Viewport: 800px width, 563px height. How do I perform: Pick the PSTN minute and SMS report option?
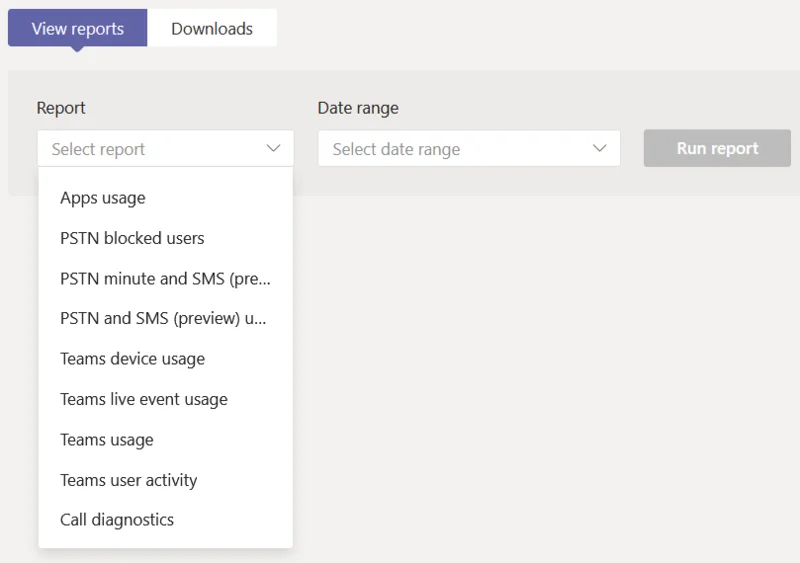click(x=165, y=278)
